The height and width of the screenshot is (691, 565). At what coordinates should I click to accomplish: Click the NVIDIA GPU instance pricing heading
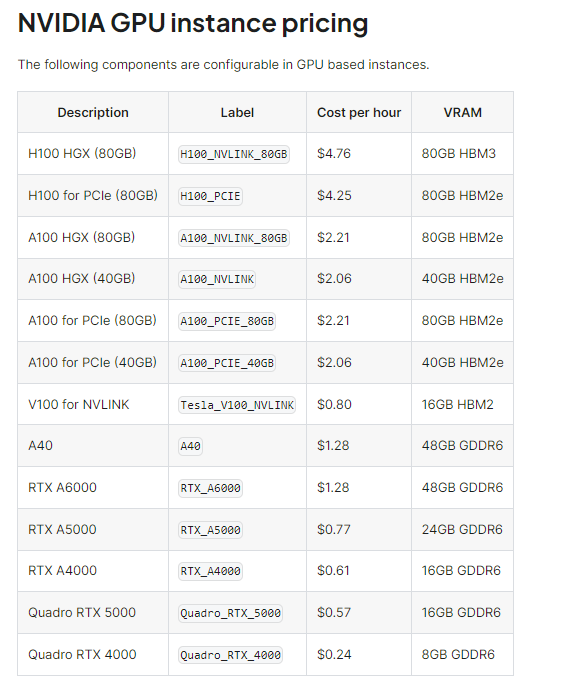click(x=193, y=23)
